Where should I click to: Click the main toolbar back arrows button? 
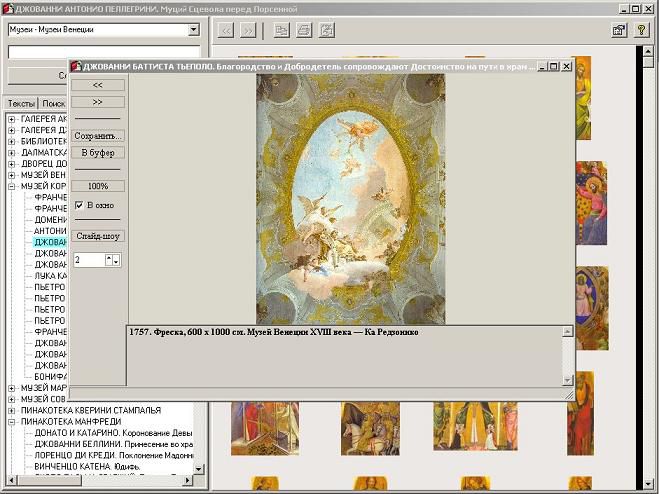(227, 30)
